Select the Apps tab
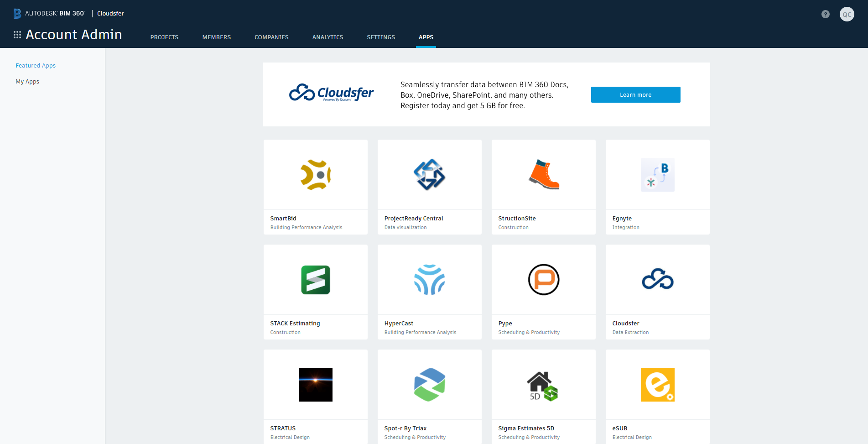 coord(426,37)
